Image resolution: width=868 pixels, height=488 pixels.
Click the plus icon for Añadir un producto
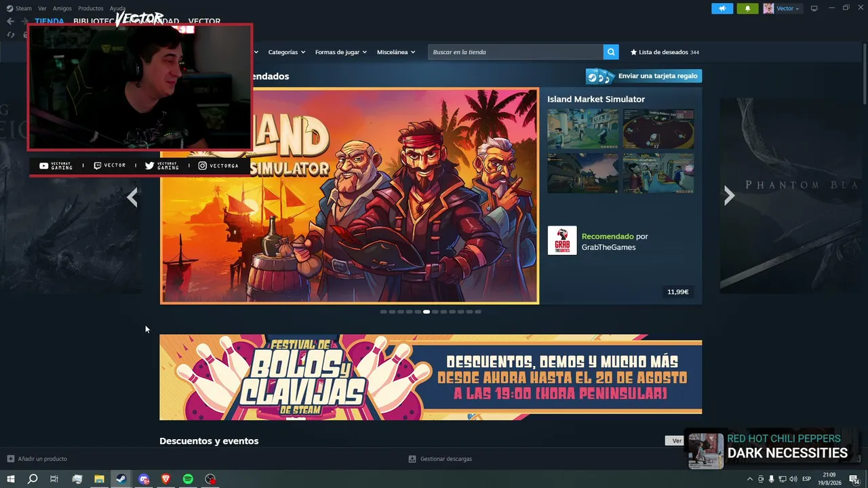[x=10, y=459]
